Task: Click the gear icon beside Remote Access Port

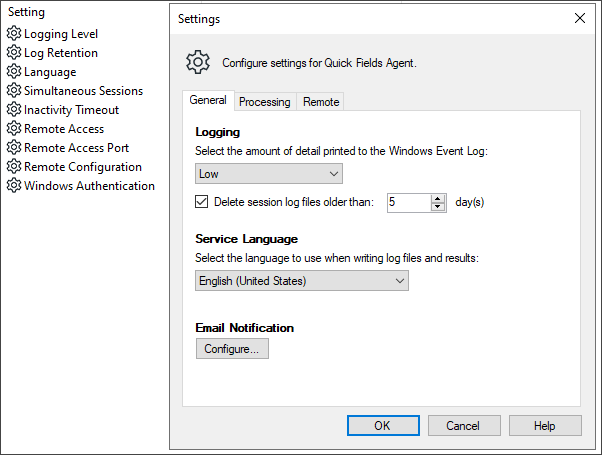Action: [x=14, y=148]
